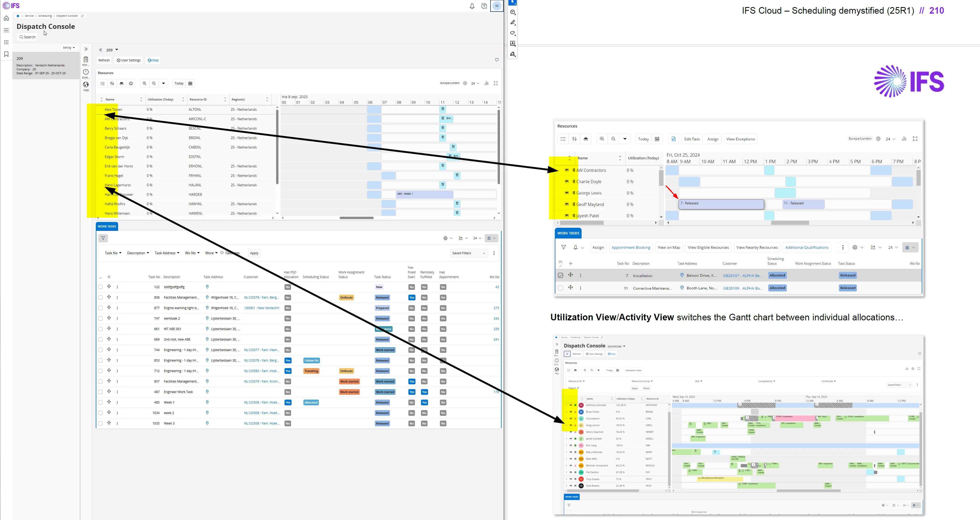Open the Gantt calendar date picker
Image resolution: width=980 pixels, height=520 pixels.
click(191, 83)
